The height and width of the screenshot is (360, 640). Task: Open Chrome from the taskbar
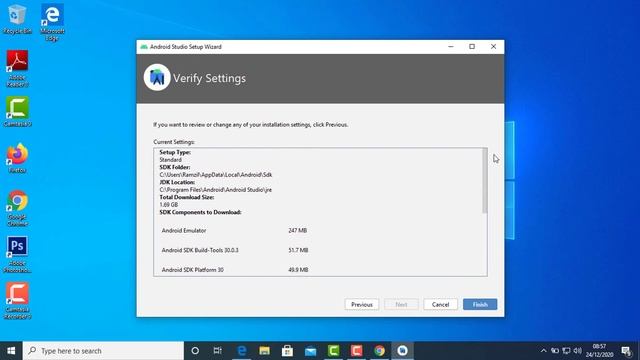tap(379, 351)
